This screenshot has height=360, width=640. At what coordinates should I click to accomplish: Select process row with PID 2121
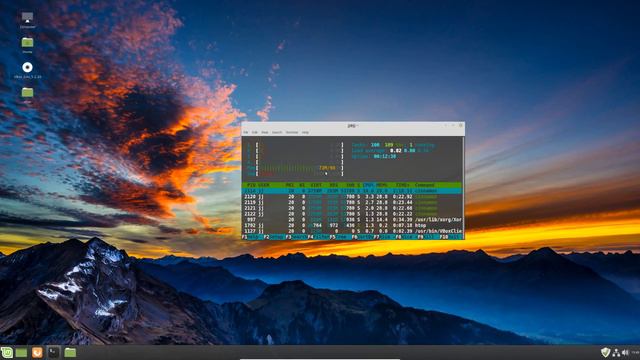click(352, 208)
